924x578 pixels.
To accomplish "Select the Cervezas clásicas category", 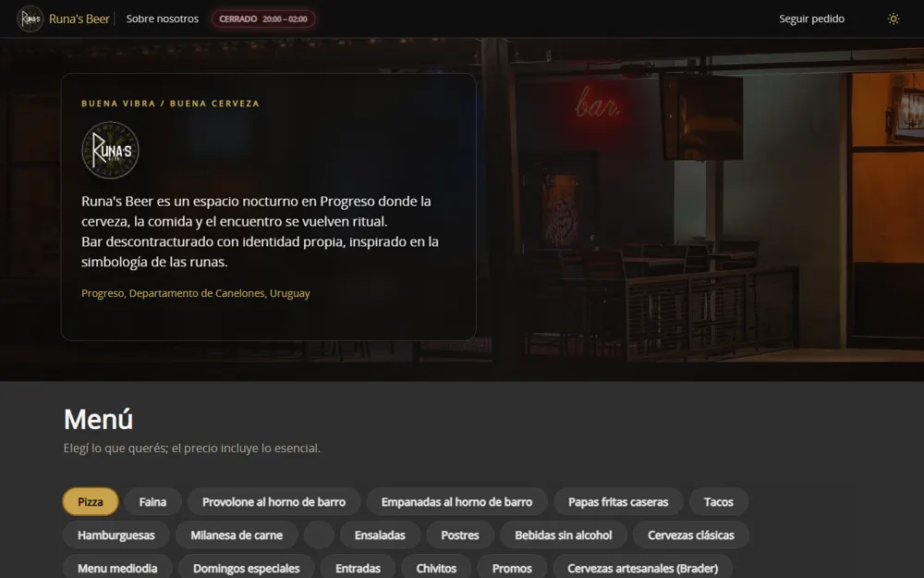I will point(690,535).
